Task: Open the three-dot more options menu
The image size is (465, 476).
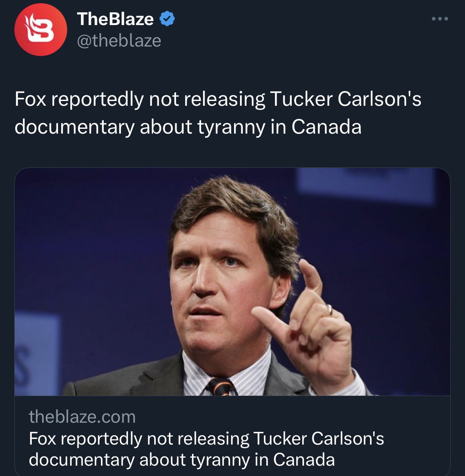Action: pyautogui.click(x=440, y=19)
